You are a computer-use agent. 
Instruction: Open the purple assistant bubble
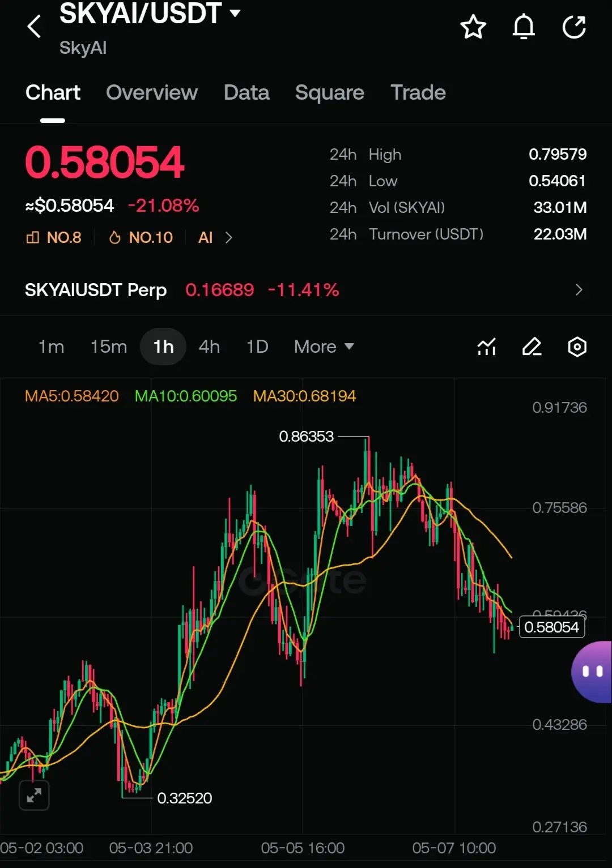(592, 672)
